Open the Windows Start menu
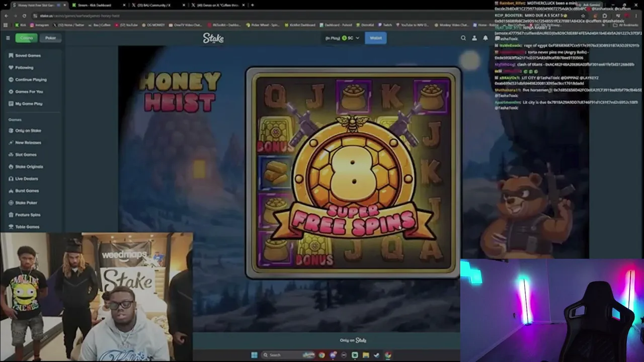Screen dimensions: 644x362 (254, 355)
